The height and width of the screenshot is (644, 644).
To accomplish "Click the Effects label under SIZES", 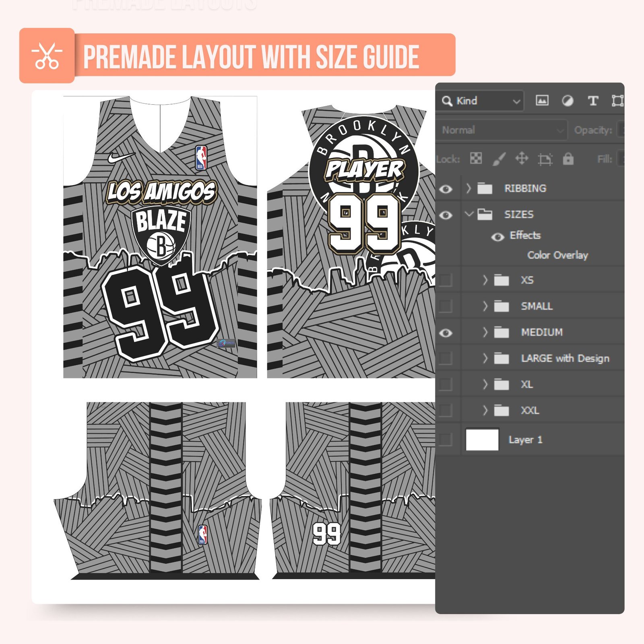I will pyautogui.click(x=525, y=235).
